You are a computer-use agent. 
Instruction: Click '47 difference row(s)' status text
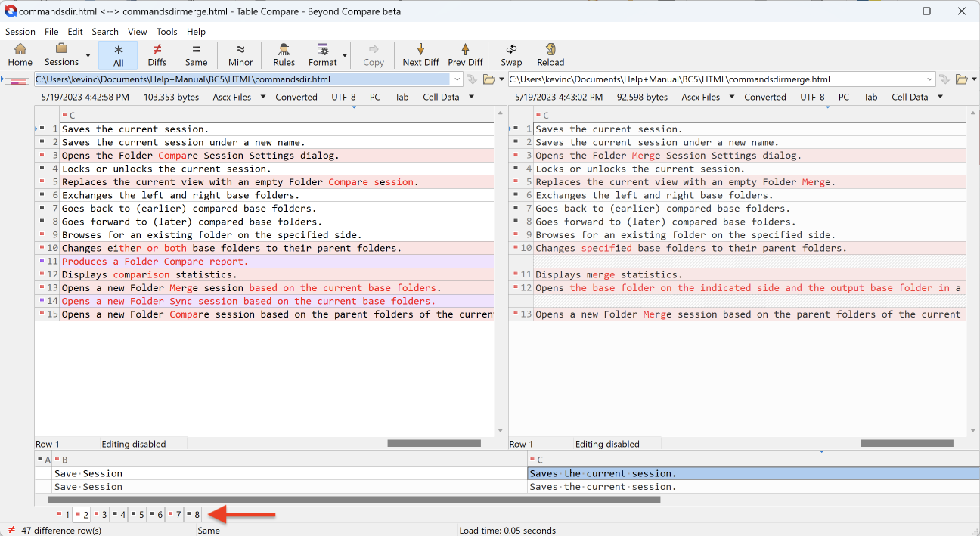coord(61,530)
